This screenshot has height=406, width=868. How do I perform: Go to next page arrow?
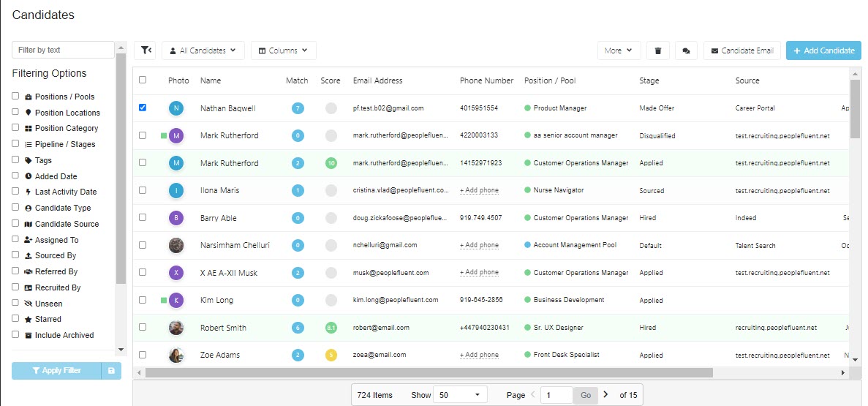[x=605, y=394]
